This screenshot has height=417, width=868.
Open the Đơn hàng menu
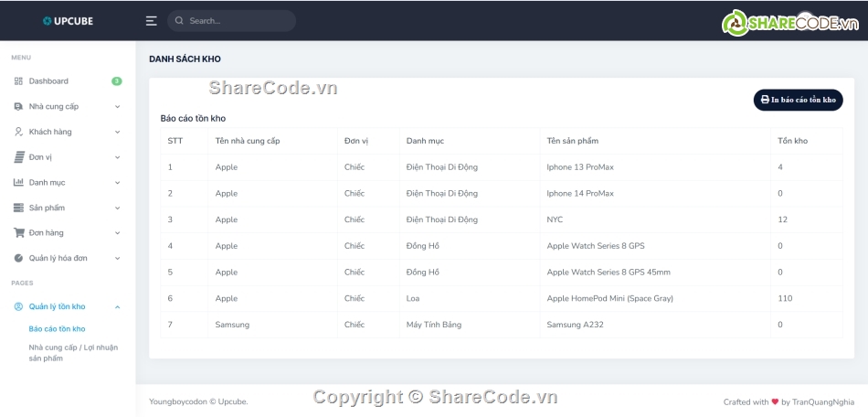(68, 233)
